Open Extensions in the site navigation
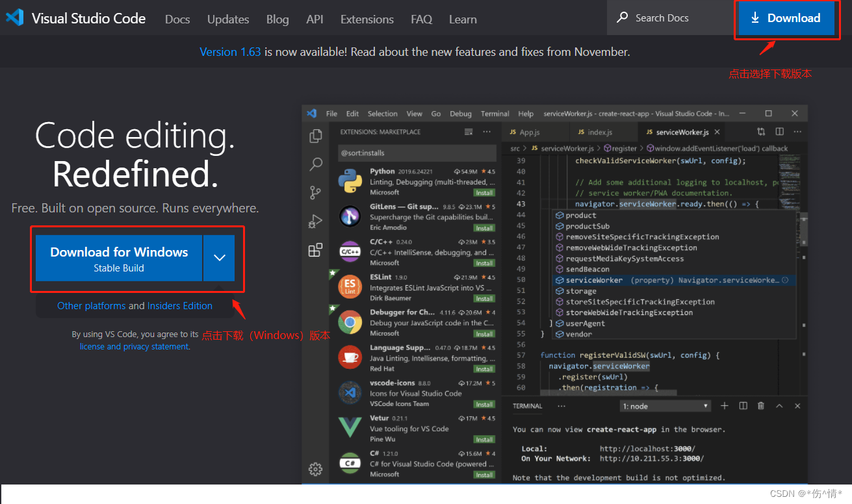This screenshot has height=504, width=852. click(x=367, y=19)
